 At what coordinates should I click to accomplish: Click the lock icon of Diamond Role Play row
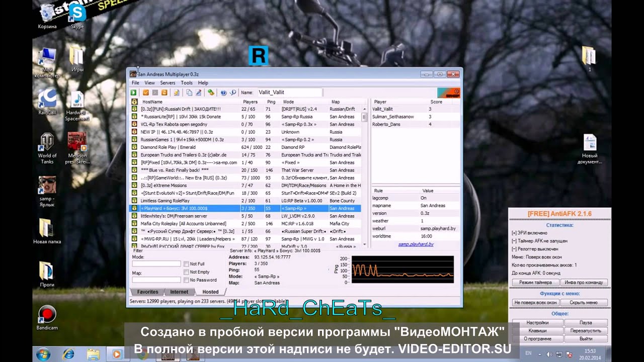click(134, 147)
